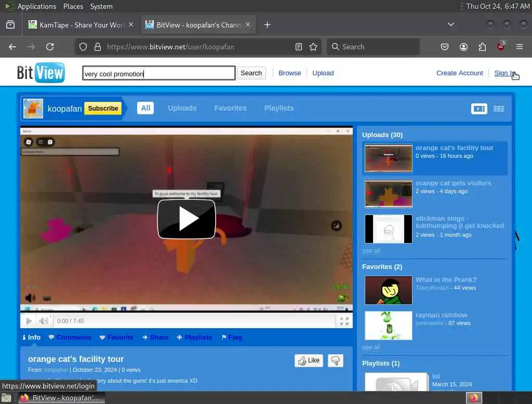Click the Sign In link

pyautogui.click(x=504, y=73)
